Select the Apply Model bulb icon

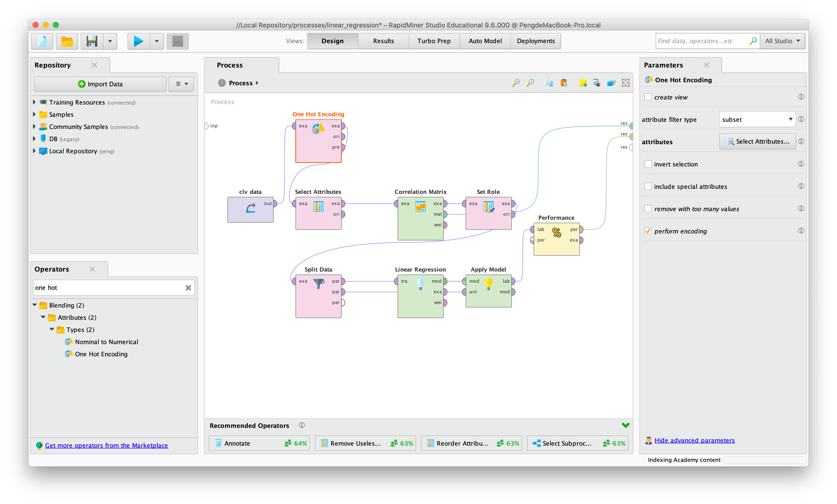coord(489,284)
